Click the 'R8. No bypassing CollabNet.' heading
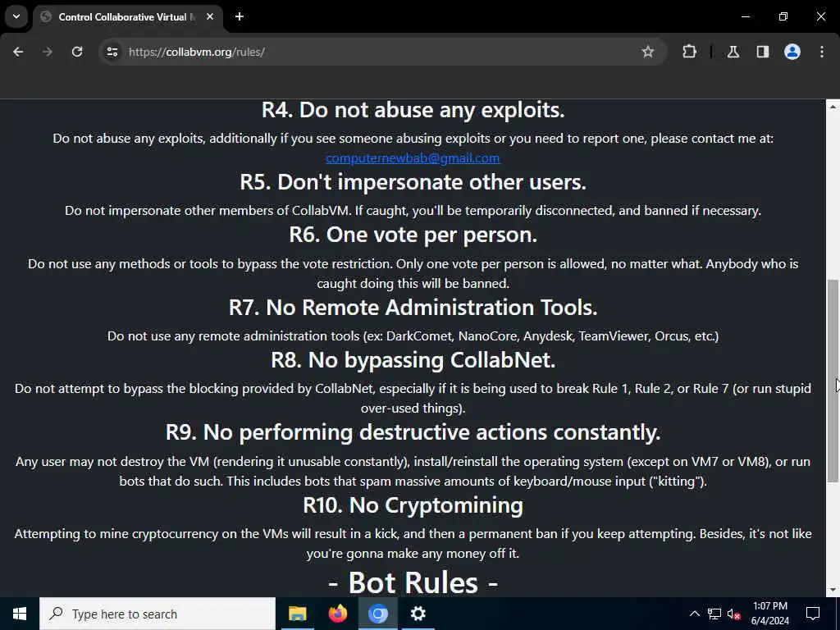 413,360
